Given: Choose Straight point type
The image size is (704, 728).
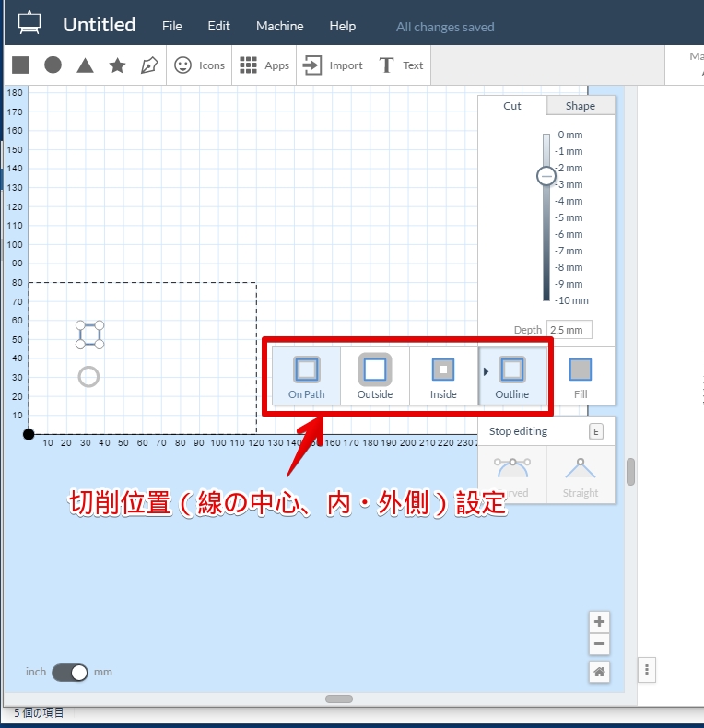Looking at the screenshot, I should pos(581,475).
